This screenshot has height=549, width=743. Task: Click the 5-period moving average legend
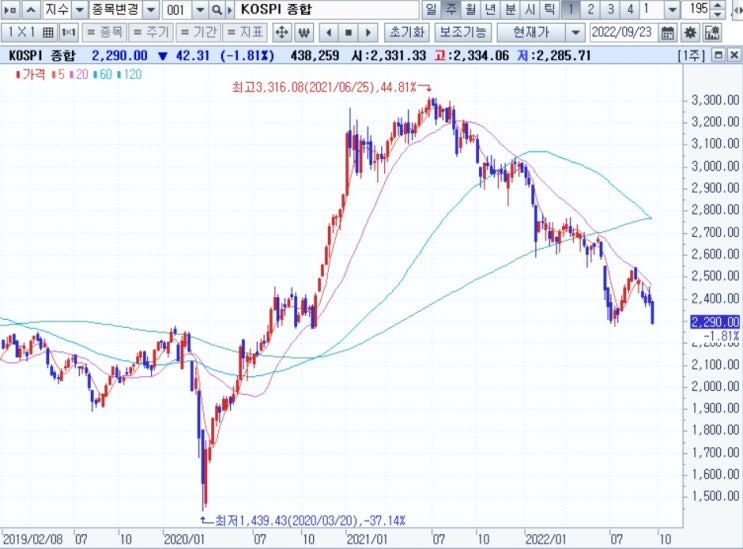[58, 74]
